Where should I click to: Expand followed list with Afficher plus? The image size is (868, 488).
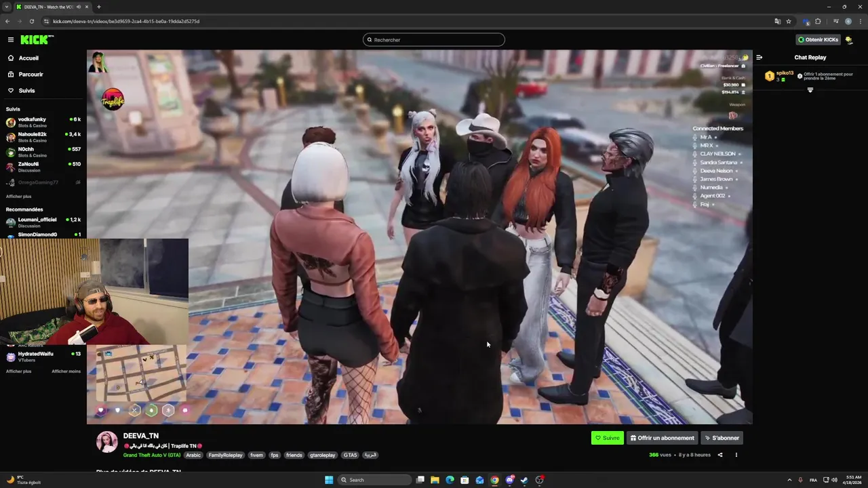coord(18,197)
